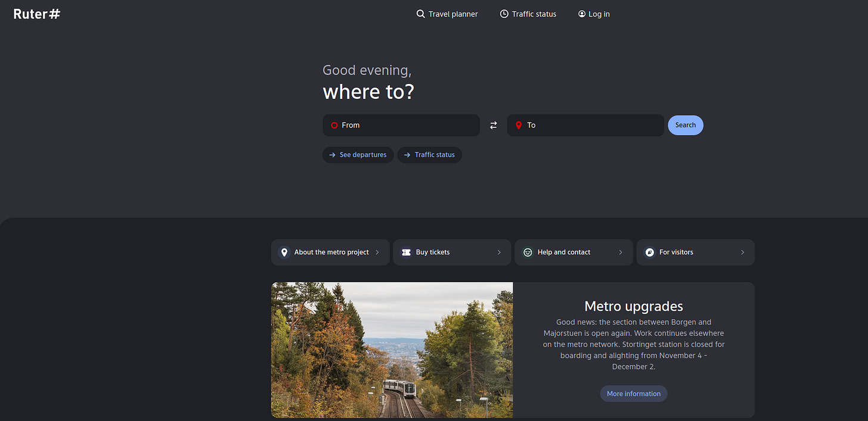Click the arrow icon in the Traffic status pill

click(407, 155)
